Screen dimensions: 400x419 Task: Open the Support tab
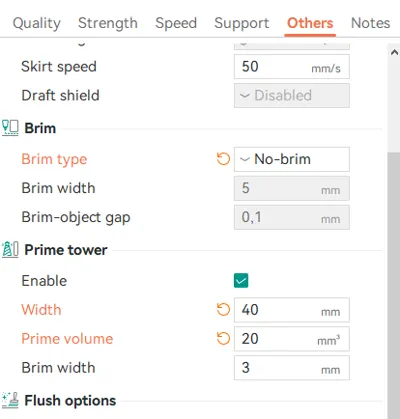(242, 23)
